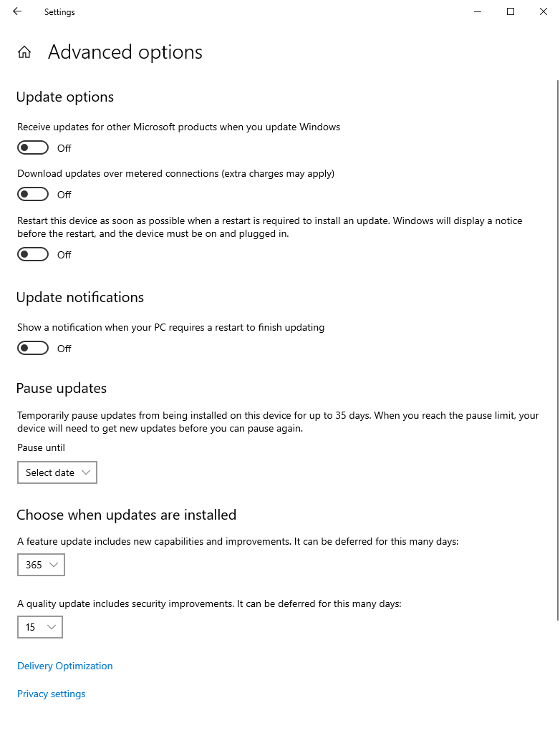Click the Advanced options page heading
This screenshot has height=743, width=560.
[x=125, y=52]
